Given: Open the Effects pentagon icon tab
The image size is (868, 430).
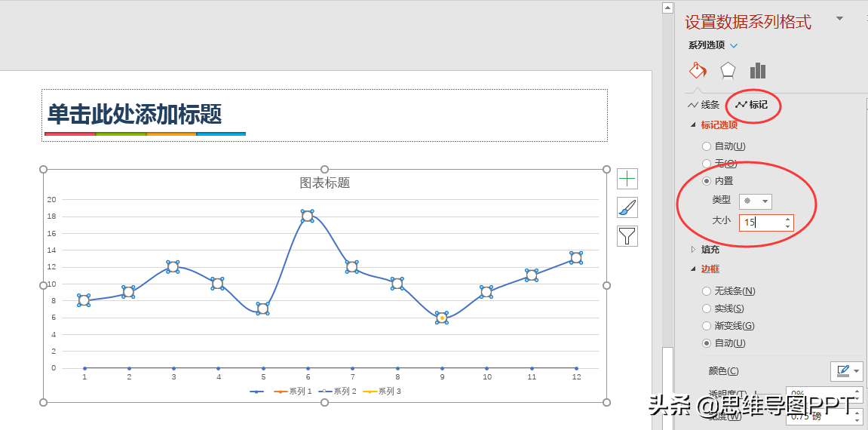Looking at the screenshot, I should pyautogui.click(x=728, y=70).
